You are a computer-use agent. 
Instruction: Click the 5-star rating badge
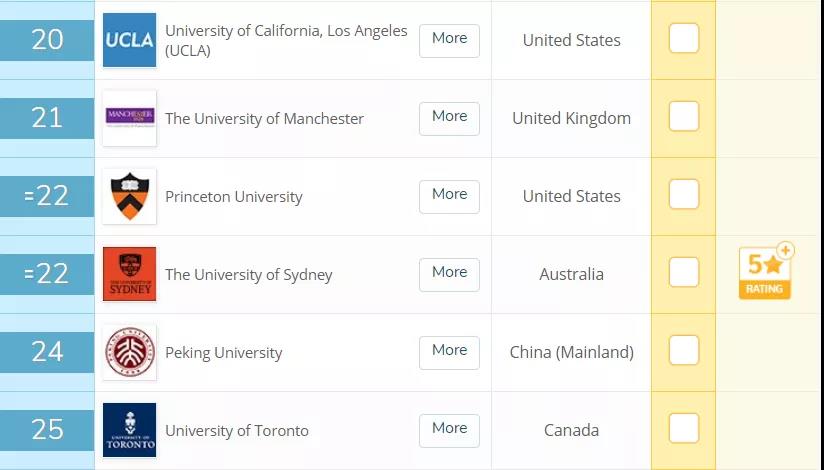click(x=765, y=272)
